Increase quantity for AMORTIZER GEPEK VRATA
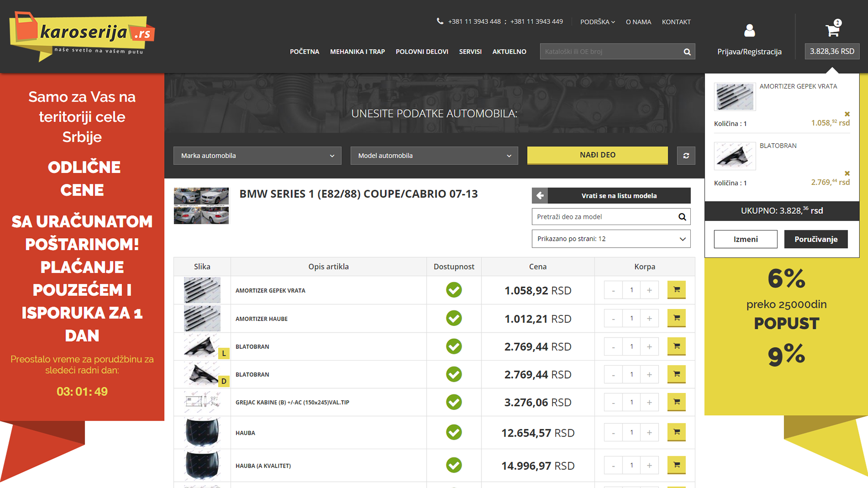This screenshot has height=488, width=868. (x=649, y=290)
